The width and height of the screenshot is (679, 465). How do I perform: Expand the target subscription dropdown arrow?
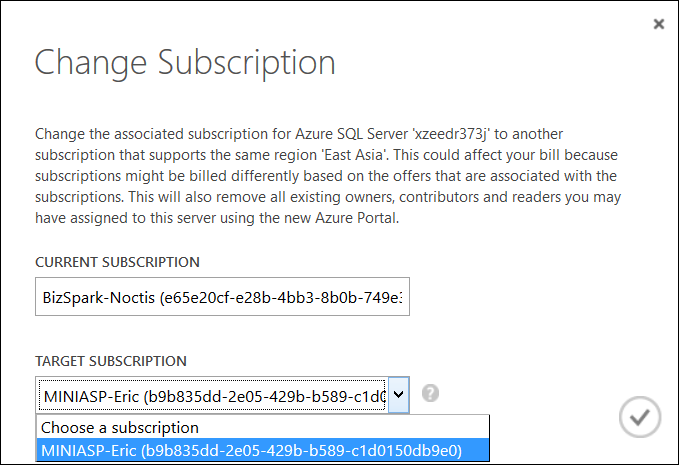tap(398, 394)
